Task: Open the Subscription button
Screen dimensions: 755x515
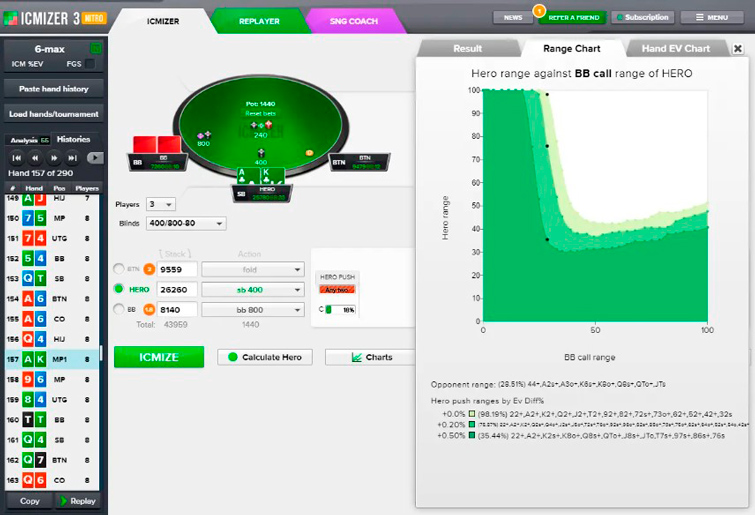Action: pos(643,17)
